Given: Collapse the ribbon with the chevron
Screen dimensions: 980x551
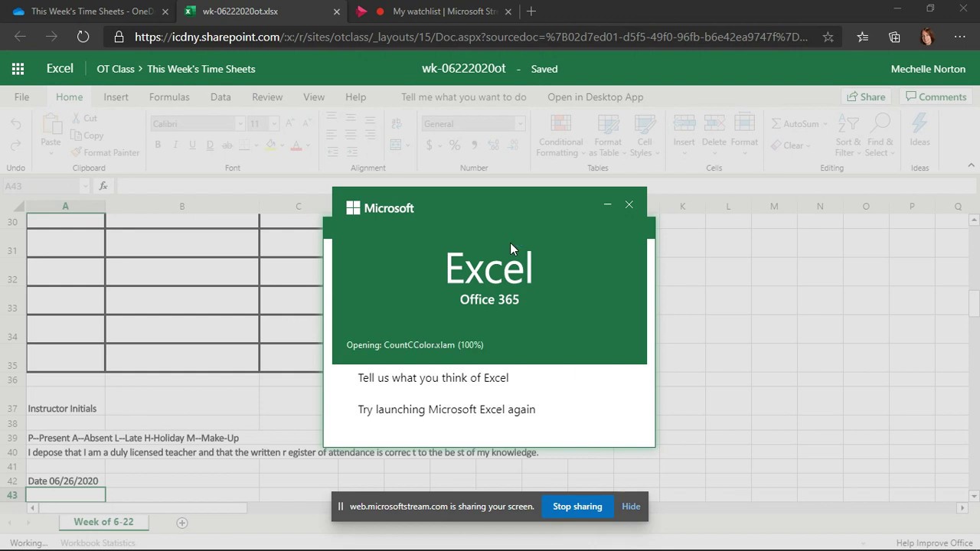Looking at the screenshot, I should tap(971, 165).
